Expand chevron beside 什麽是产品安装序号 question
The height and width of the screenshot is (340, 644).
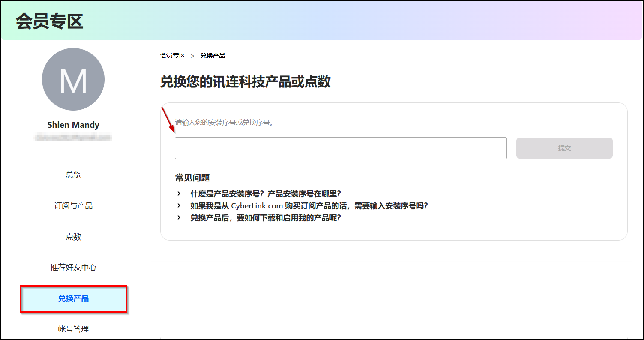(x=179, y=193)
